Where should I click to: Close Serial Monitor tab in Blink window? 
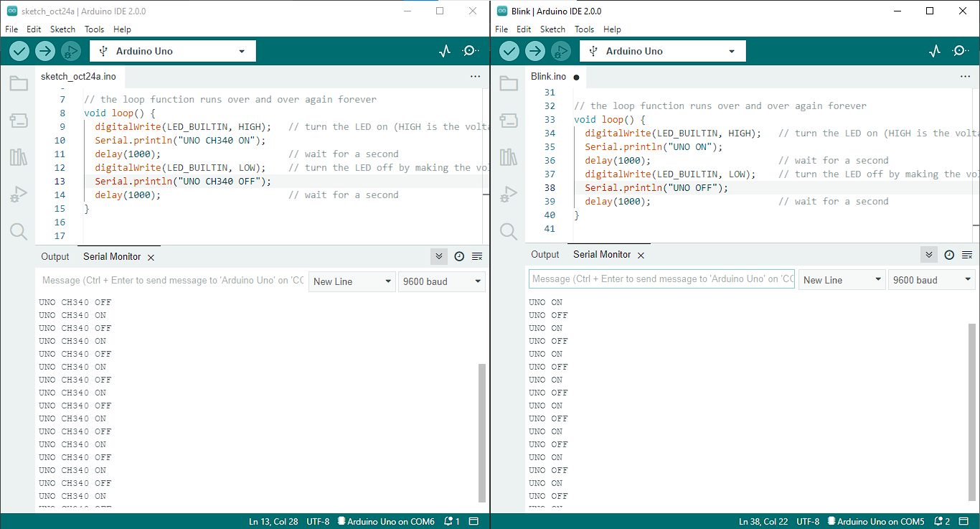tap(641, 256)
